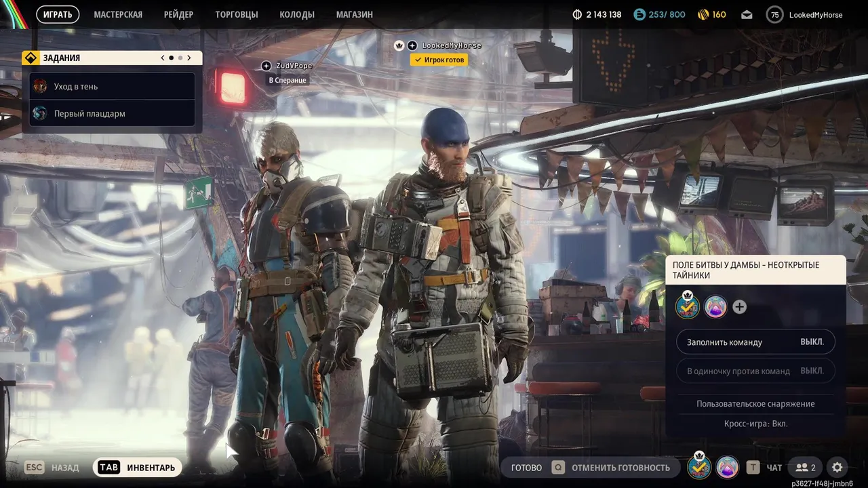
Task: Click the ГОТОВО status label
Action: (x=526, y=468)
